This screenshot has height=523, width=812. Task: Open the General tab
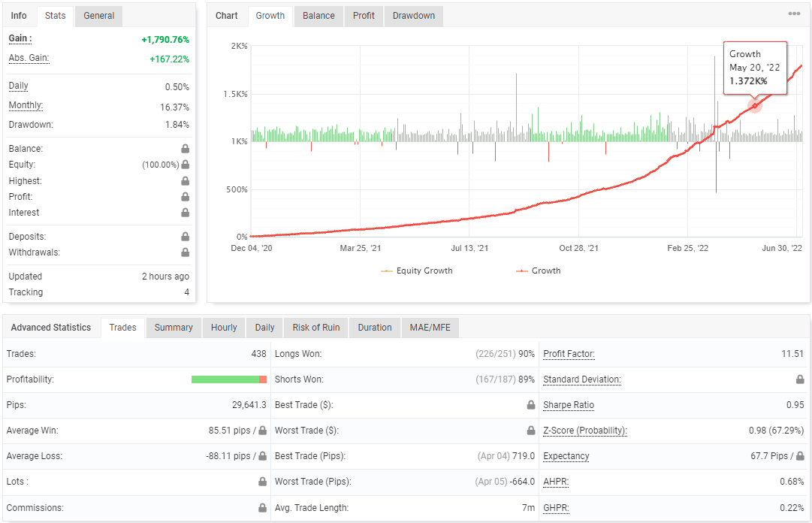[x=98, y=15]
